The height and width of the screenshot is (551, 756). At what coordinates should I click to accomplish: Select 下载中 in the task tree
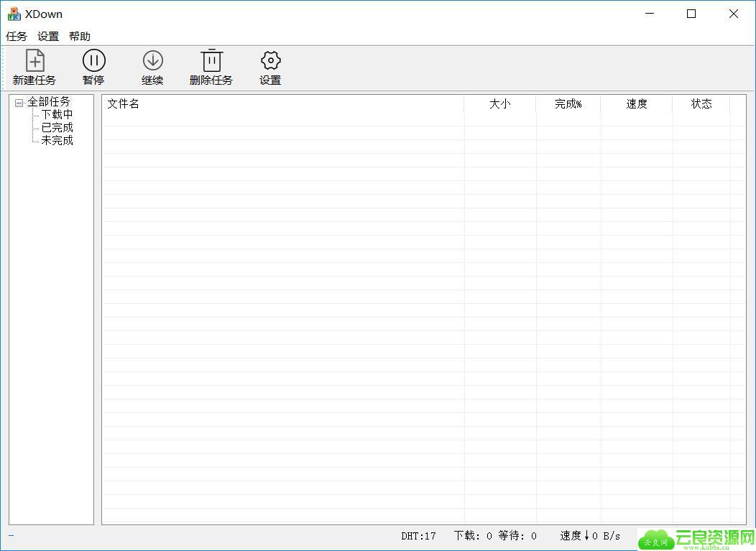pos(57,115)
